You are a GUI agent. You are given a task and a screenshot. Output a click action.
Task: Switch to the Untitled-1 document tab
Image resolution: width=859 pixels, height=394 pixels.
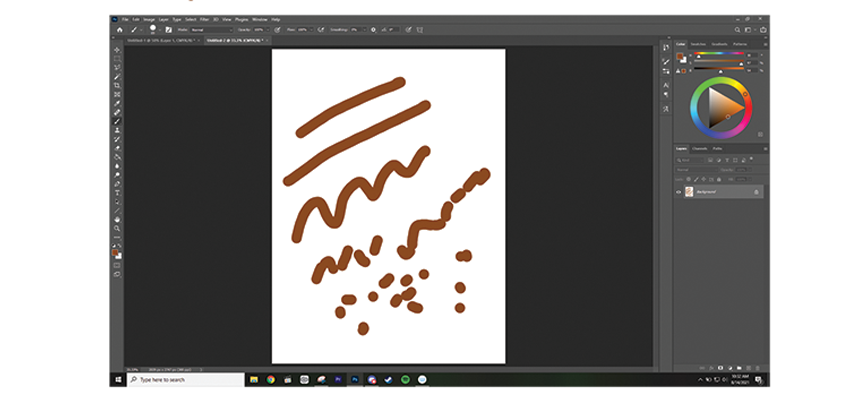pos(162,40)
